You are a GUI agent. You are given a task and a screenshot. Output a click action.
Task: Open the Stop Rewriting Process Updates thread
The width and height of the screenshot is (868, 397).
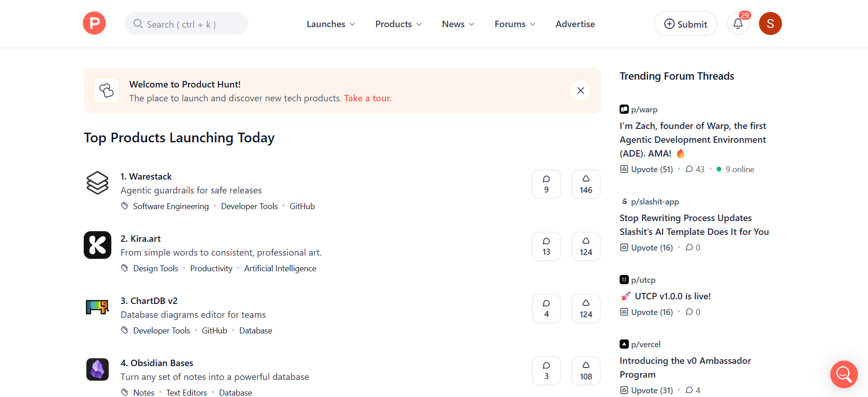[694, 225]
